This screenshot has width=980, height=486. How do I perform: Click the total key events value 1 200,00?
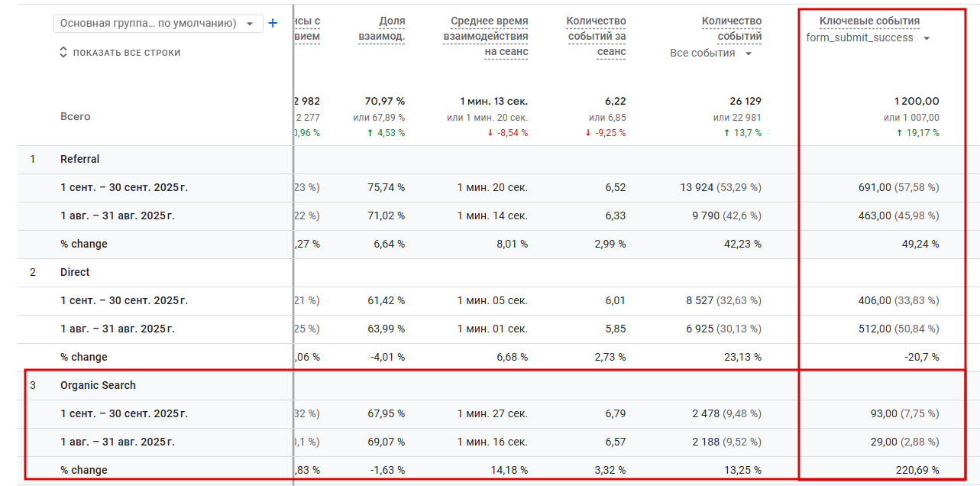point(916,102)
